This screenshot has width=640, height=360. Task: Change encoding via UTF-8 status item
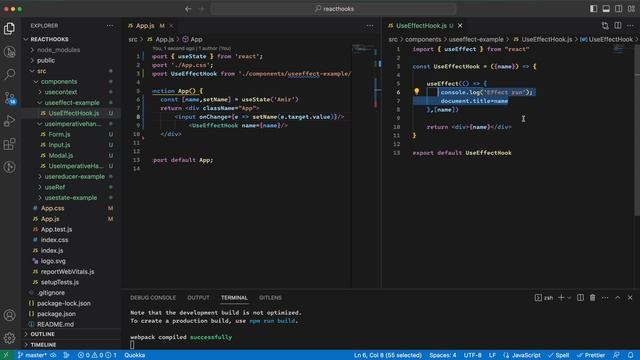tap(473, 355)
